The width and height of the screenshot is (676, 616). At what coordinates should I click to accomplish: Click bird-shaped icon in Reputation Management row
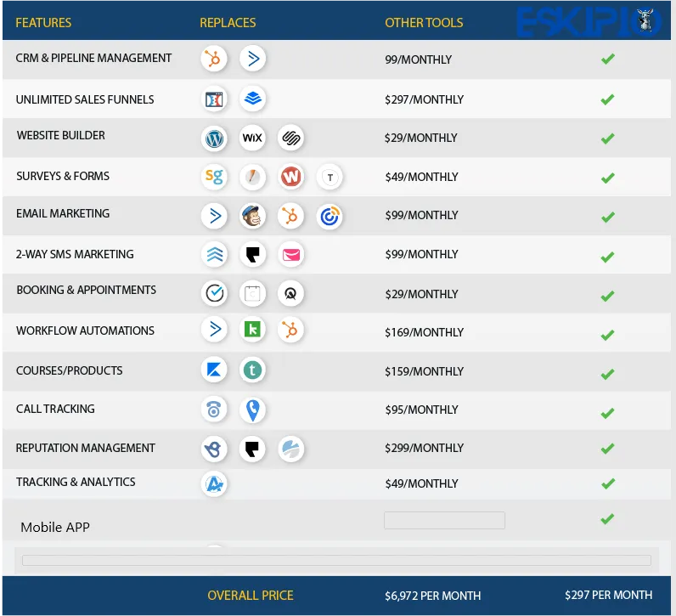tap(214, 449)
